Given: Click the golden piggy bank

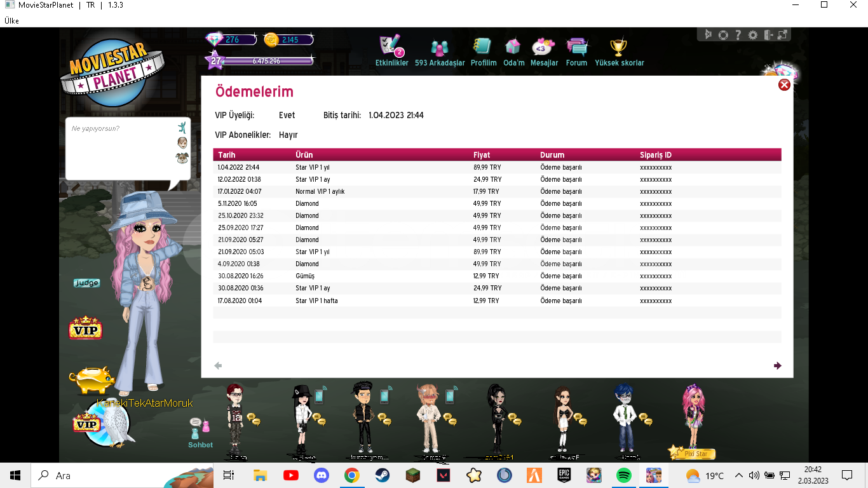Looking at the screenshot, I should pos(92,380).
